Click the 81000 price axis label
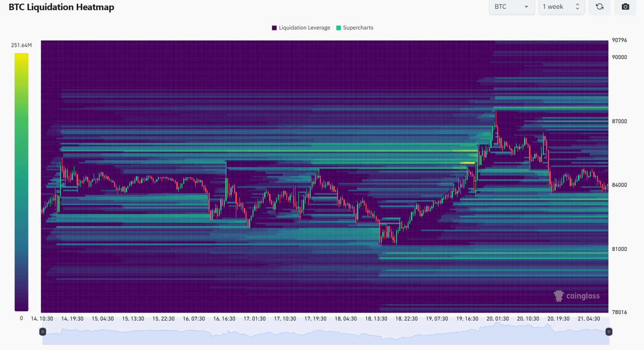Image resolution: width=644 pixels, height=350 pixels. 620,249
